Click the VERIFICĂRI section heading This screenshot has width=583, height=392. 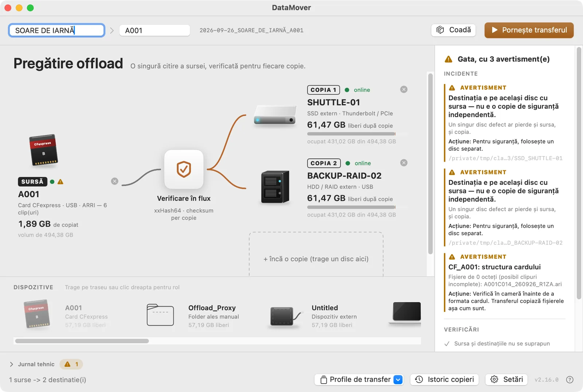(461, 329)
